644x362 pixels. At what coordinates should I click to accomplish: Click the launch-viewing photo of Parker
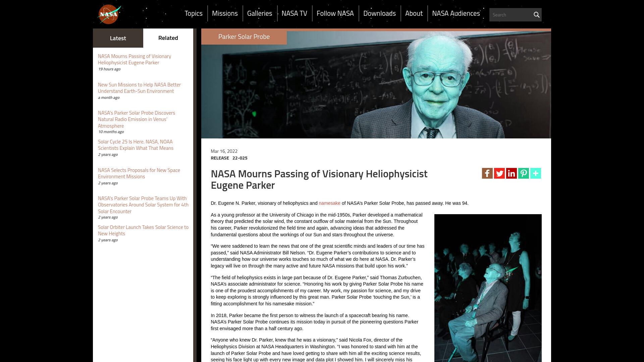point(488,288)
